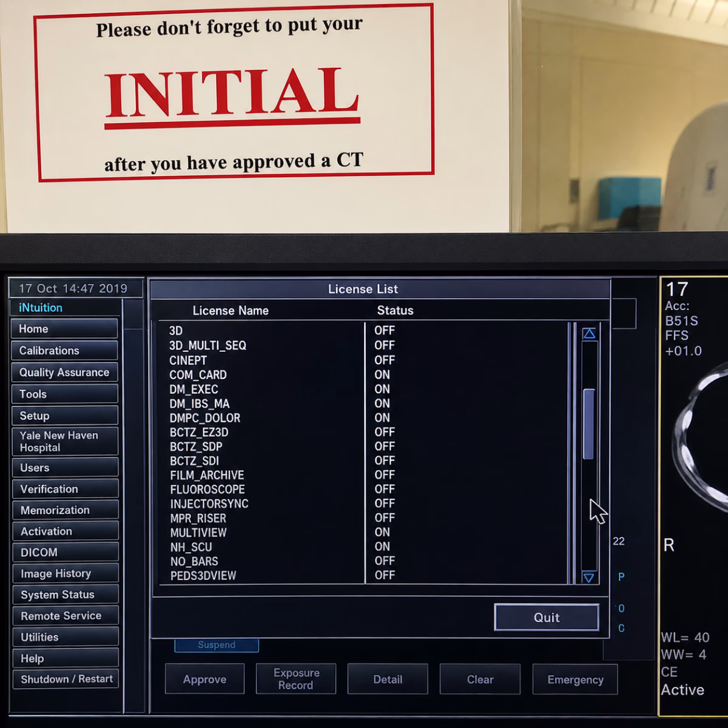Screen dimensions: 728x728
Task: Quit the License List dialog
Action: (547, 618)
